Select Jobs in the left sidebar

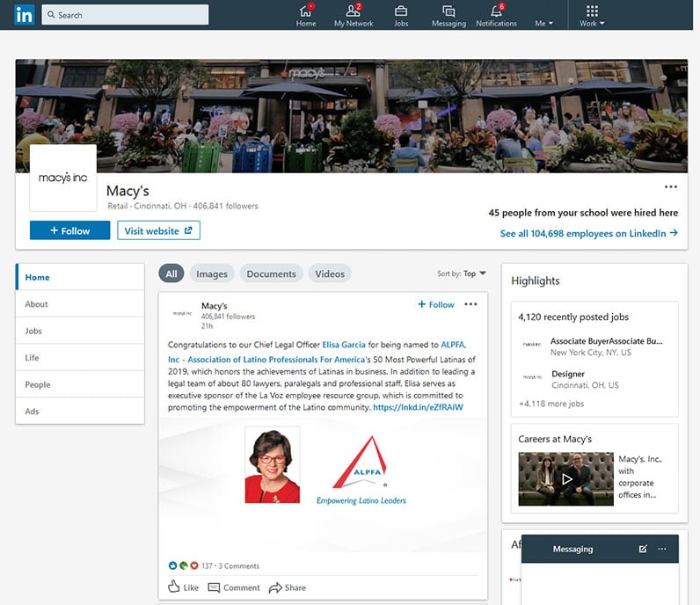coord(80,331)
